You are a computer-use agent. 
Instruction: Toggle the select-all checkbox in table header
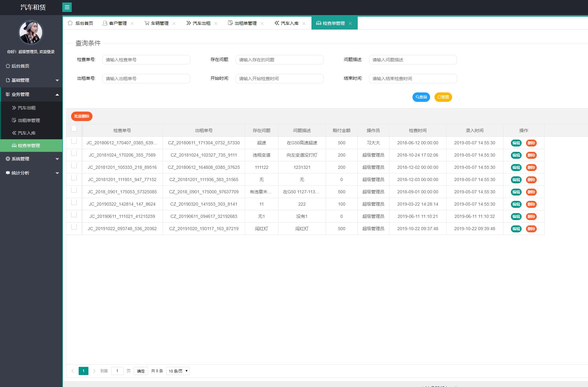(x=74, y=129)
